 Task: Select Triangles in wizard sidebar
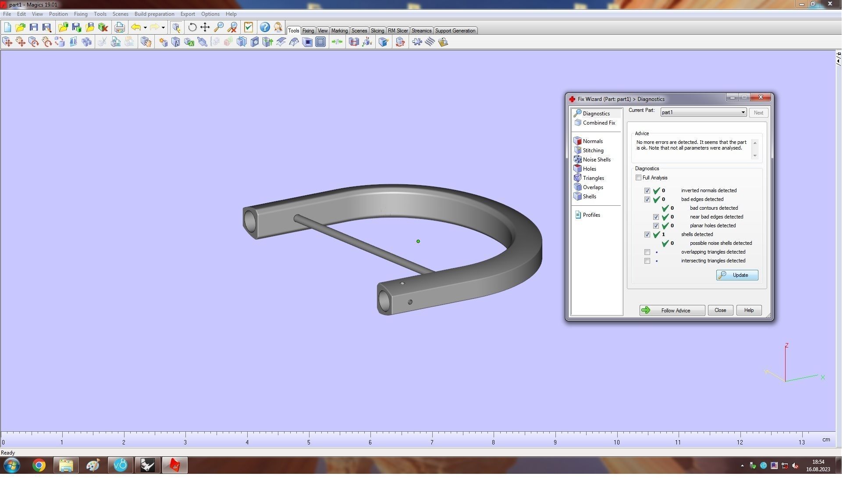click(589, 178)
